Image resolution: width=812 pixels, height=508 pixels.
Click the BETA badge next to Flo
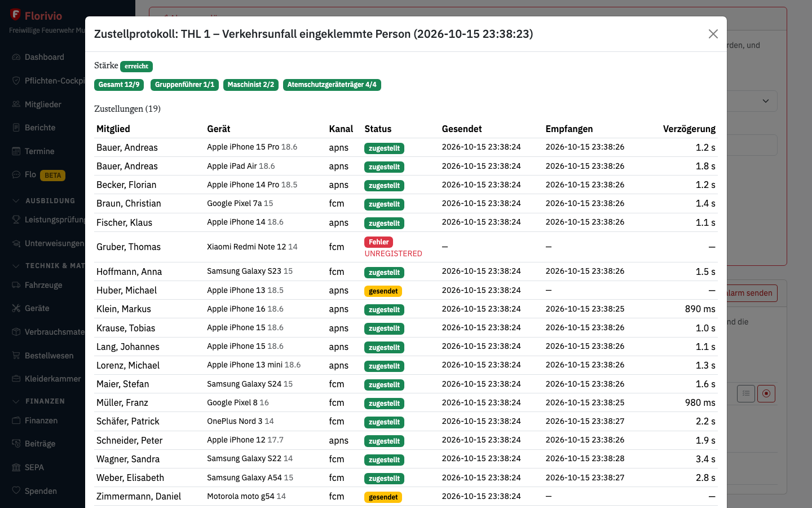pos(53,176)
